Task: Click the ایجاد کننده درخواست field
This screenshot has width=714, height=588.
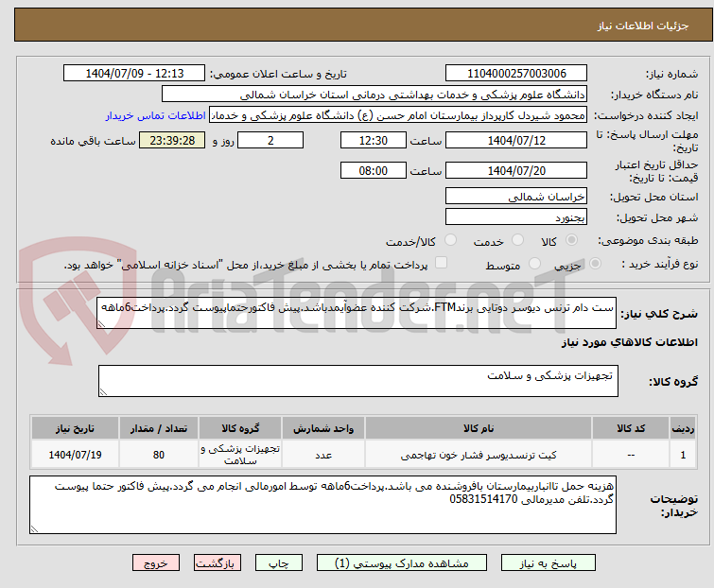Action: [x=398, y=115]
